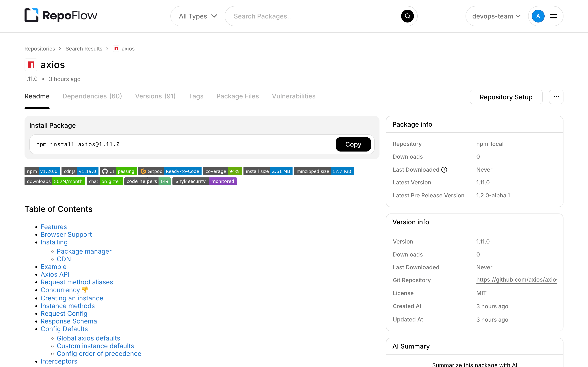This screenshot has height=367, width=588.
Task: Go to the Vulnerabilities tab
Action: [294, 96]
